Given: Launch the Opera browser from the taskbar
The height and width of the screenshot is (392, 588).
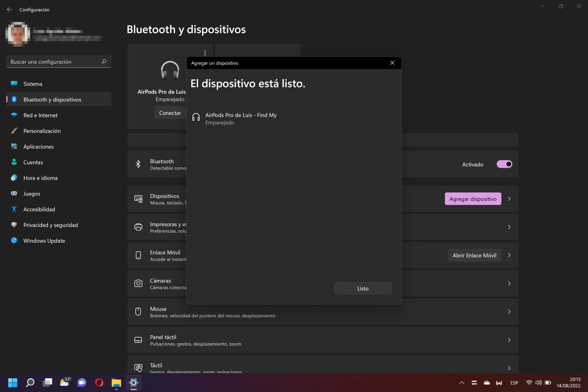Looking at the screenshot, I should point(99,383).
